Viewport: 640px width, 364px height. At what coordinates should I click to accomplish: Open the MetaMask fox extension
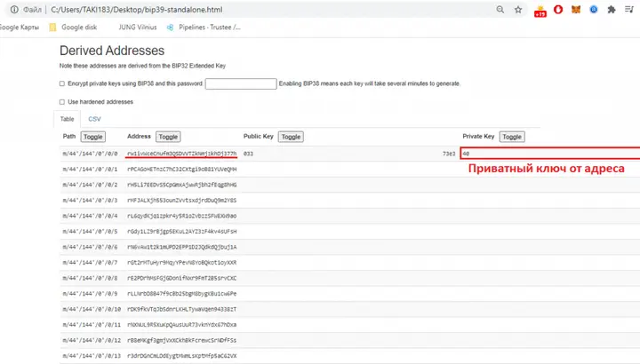coord(576,10)
